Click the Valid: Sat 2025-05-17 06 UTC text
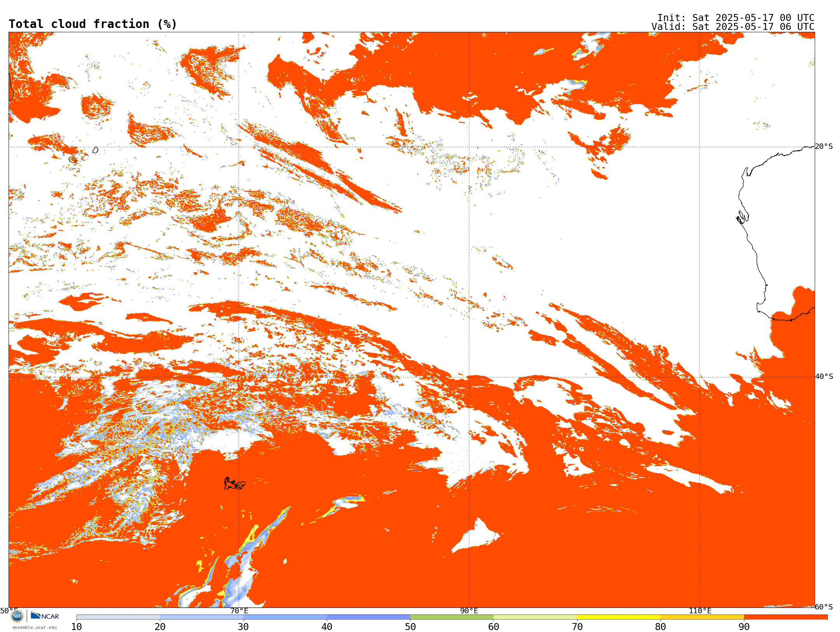Viewport: 840px width, 632px height. pyautogui.click(x=733, y=27)
